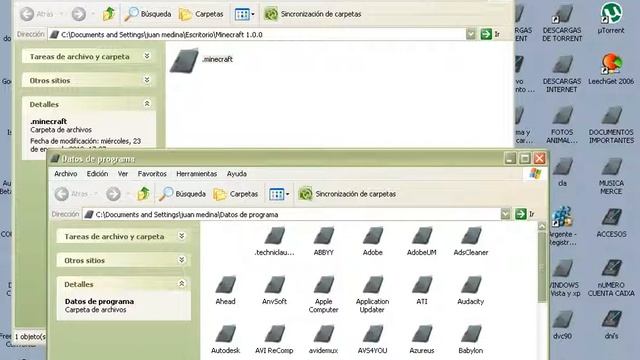Open the Favoritos menu

click(x=152, y=174)
